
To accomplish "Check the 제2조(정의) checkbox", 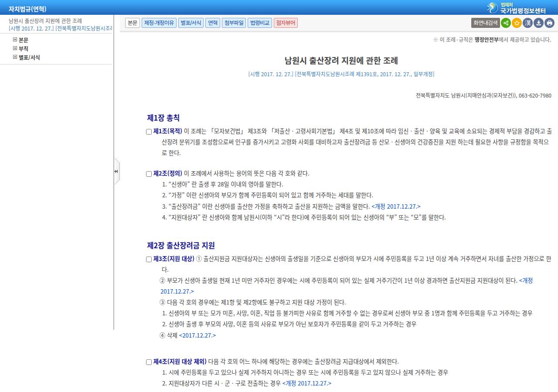I will [149, 174].
